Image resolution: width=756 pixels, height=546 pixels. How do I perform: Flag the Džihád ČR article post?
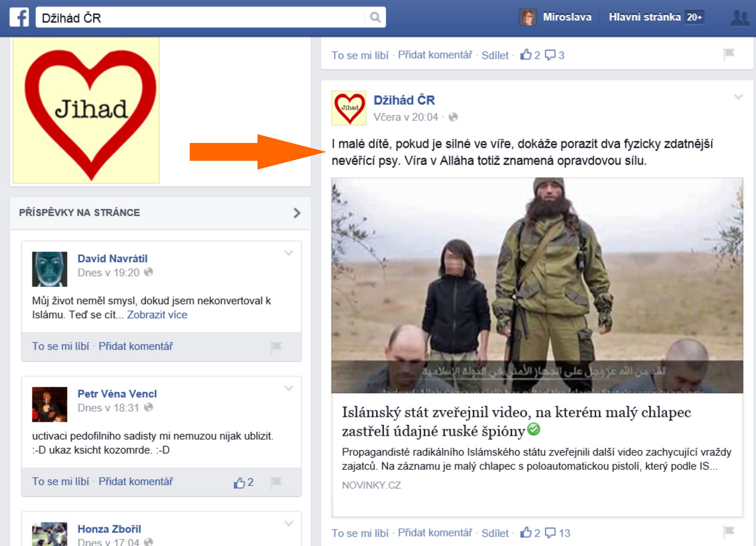click(729, 532)
